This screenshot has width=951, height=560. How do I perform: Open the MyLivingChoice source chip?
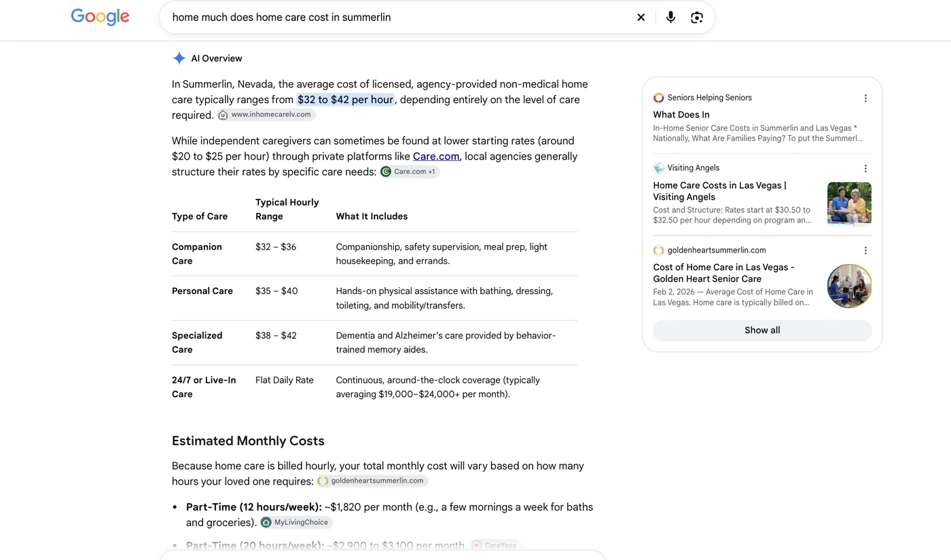(x=296, y=523)
